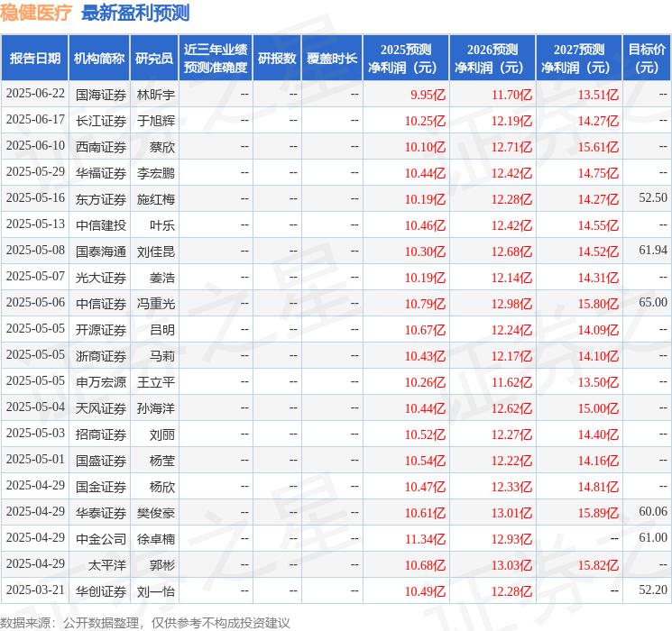The height and width of the screenshot is (631, 672).
Task: Click 天风证券 institution cell
Action: pyautogui.click(x=101, y=407)
